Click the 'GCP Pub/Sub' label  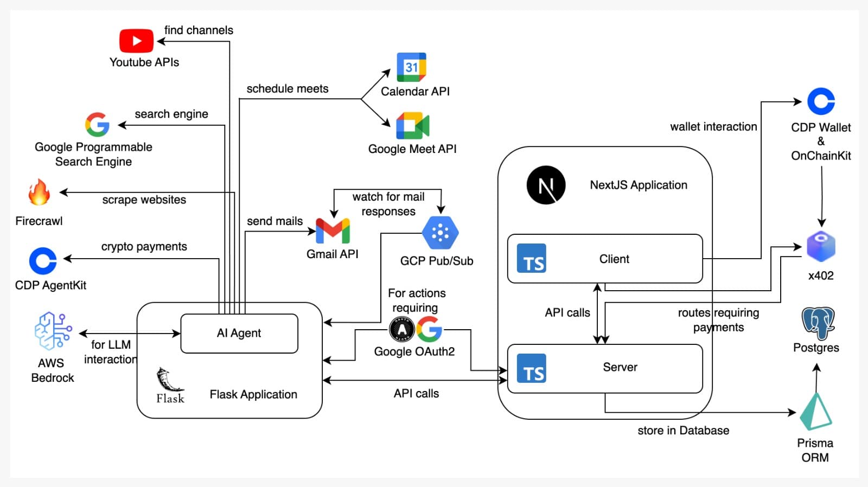[x=437, y=261]
